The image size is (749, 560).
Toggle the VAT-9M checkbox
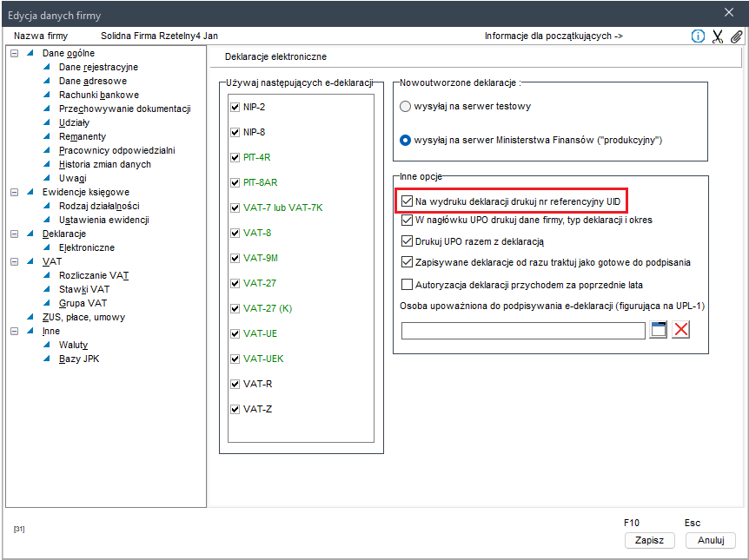pyautogui.click(x=235, y=258)
